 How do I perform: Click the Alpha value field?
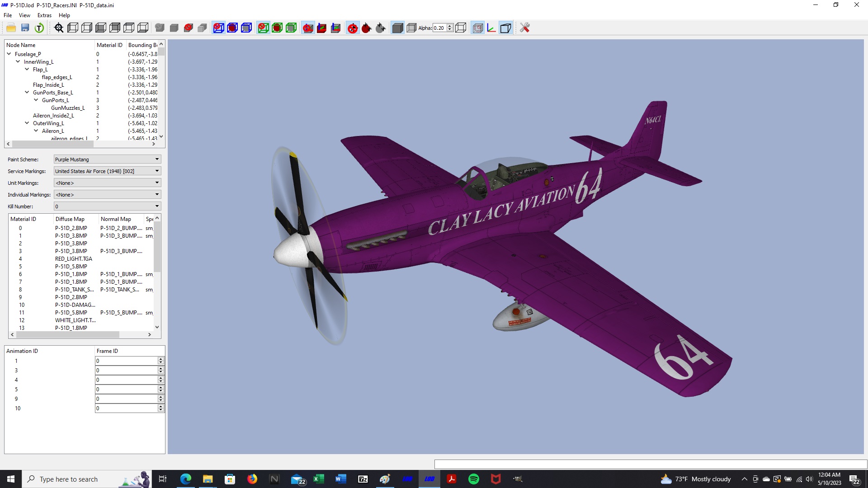439,28
